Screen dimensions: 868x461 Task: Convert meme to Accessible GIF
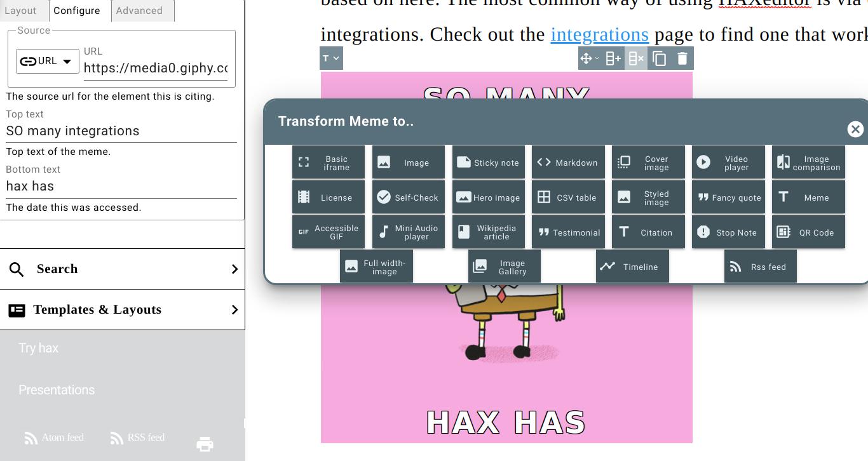click(x=328, y=231)
